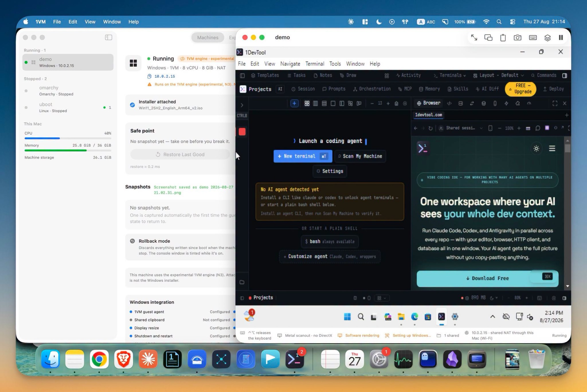Click Customize agent option
Viewport: 587px width, 392px height.
pyautogui.click(x=329, y=257)
